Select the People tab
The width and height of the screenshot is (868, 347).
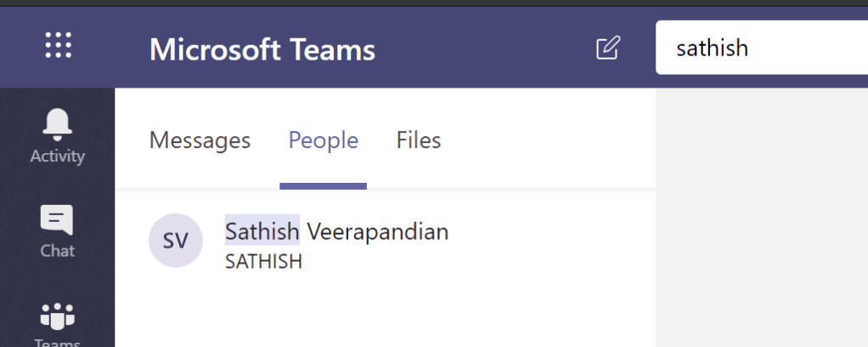coord(323,140)
